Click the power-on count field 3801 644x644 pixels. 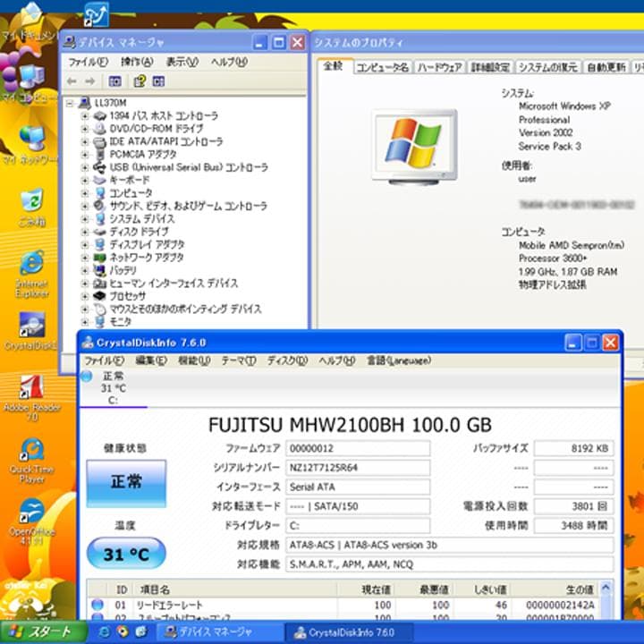click(x=573, y=506)
